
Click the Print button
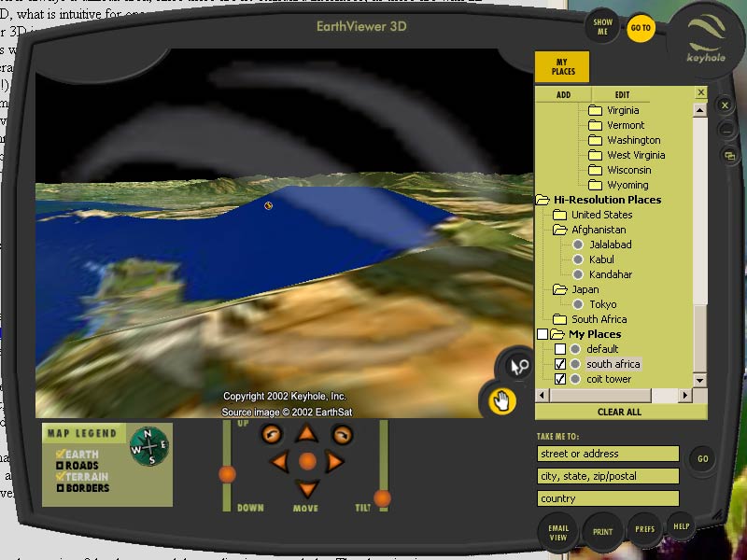(x=602, y=531)
